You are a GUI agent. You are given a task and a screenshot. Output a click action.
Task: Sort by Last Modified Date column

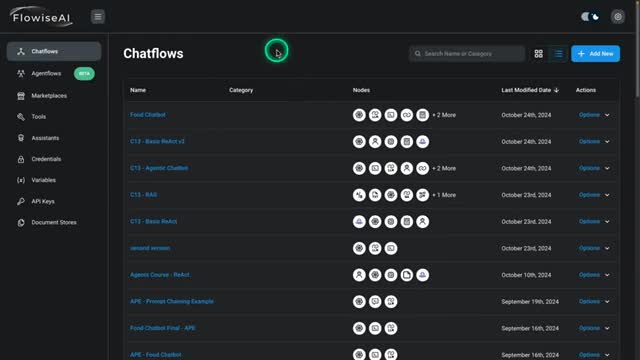point(530,90)
